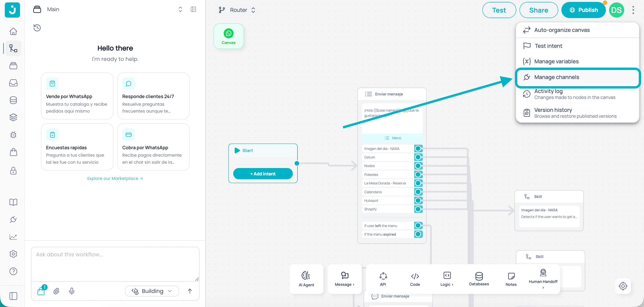Toggle the Pokedex menu option switch
644x307 pixels.
pos(418,174)
